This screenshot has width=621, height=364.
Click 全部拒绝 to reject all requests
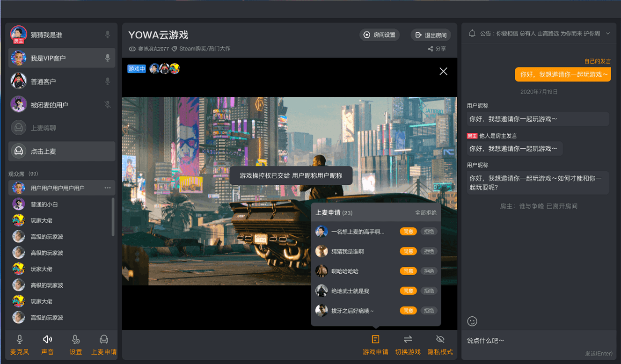[425, 213]
